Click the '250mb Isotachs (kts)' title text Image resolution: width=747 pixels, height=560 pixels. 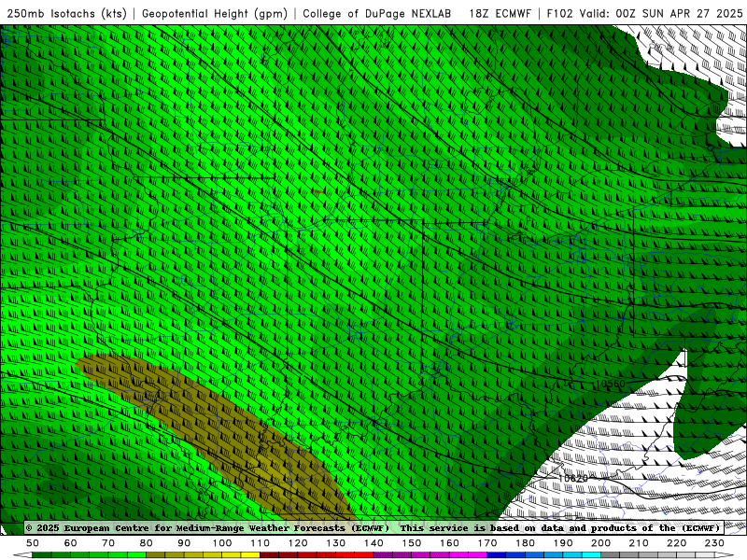click(x=66, y=14)
